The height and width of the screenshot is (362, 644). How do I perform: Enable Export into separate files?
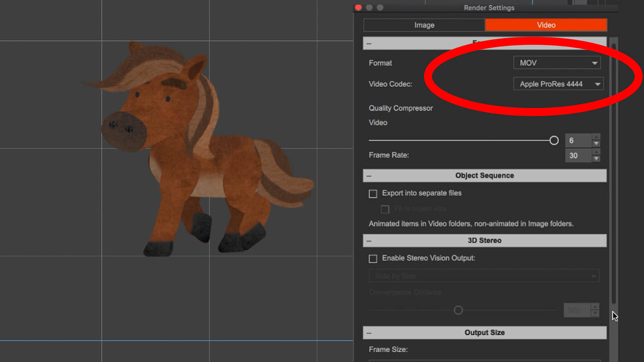[x=373, y=194]
